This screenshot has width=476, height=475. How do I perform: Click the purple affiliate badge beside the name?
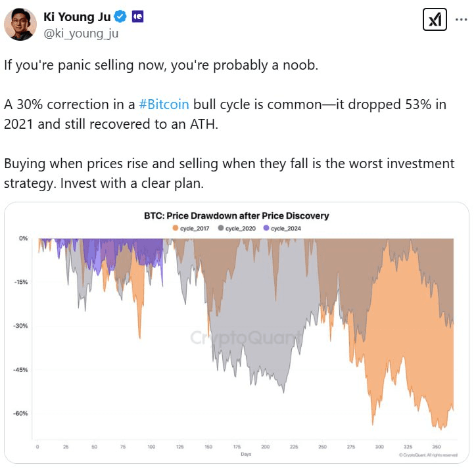click(138, 16)
